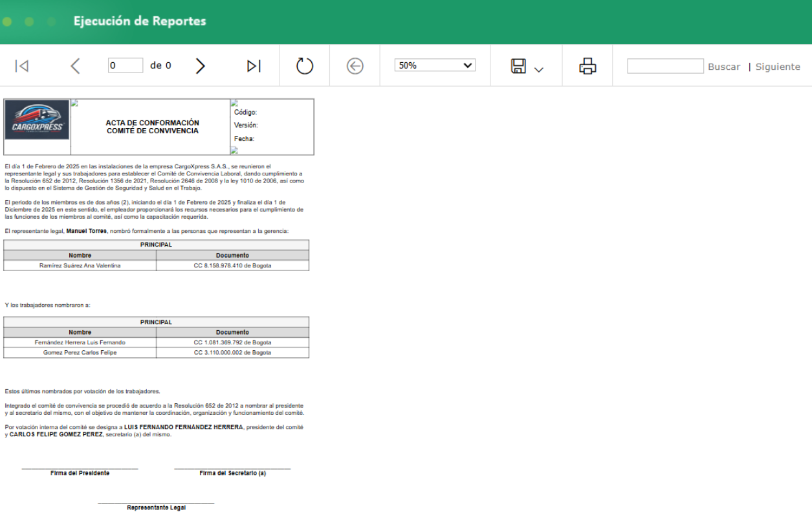Viewport: 812px width, 521px height.
Task: Click the document CC 3.110.000.002 de Bogota
Action: pos(233,353)
